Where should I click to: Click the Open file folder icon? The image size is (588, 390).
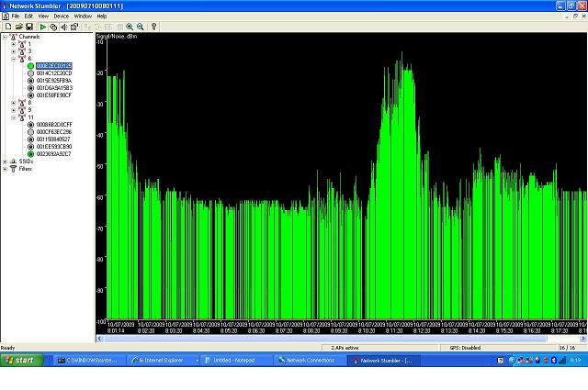coord(18,27)
